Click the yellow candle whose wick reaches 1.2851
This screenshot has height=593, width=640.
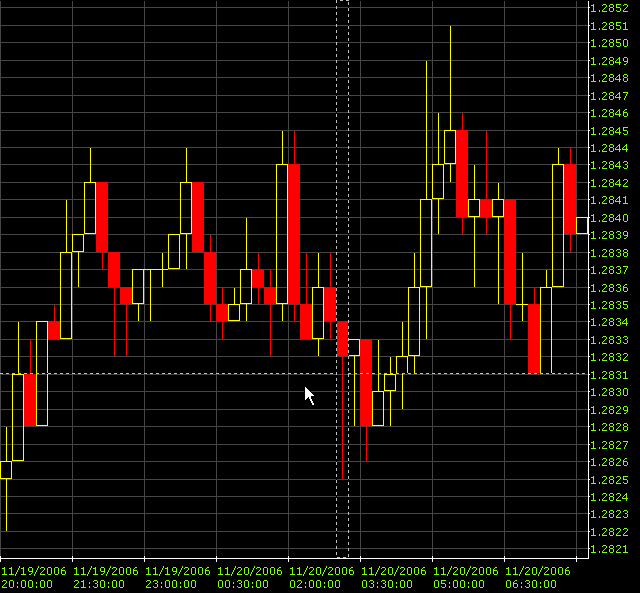click(x=450, y=147)
